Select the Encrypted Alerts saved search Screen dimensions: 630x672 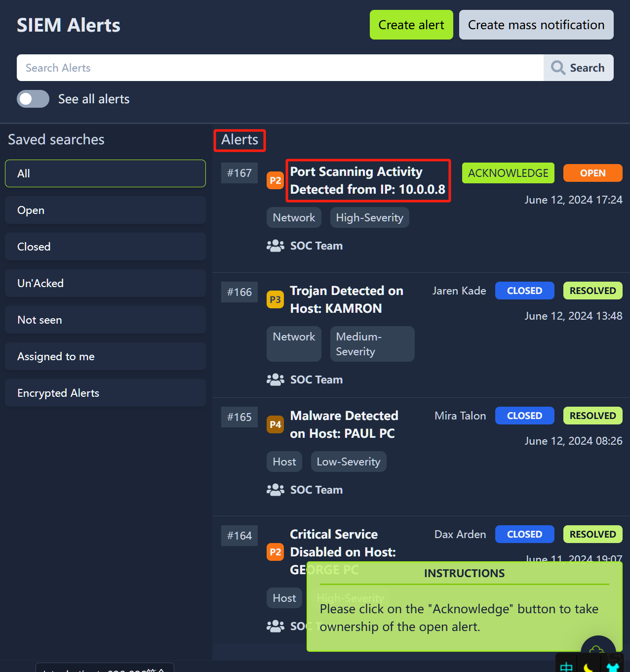pos(105,393)
